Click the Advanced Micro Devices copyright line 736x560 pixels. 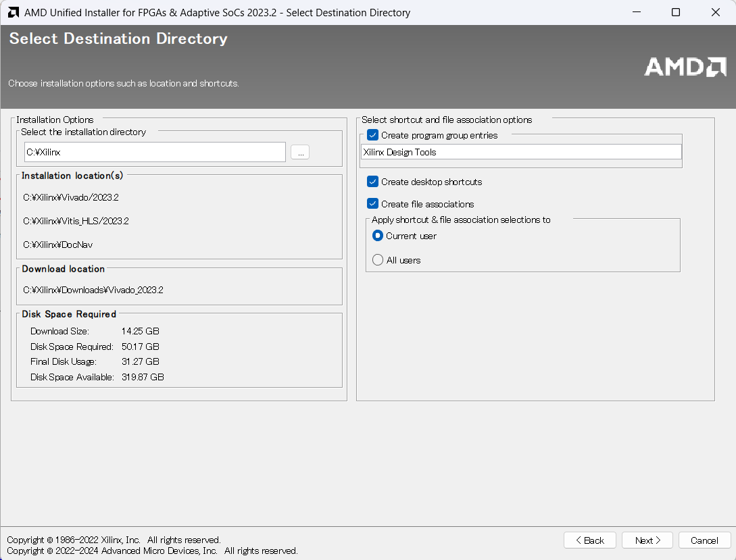153,551
